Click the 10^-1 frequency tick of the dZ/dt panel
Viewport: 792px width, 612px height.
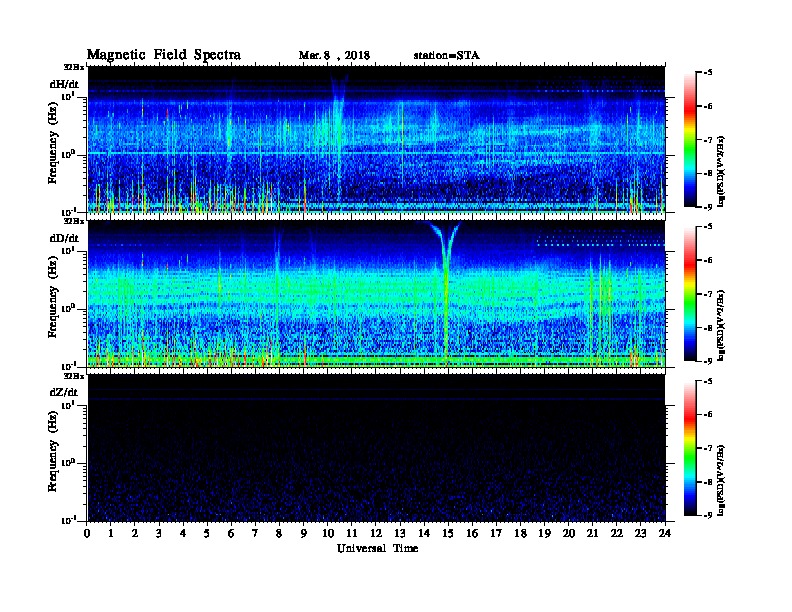click(68, 520)
